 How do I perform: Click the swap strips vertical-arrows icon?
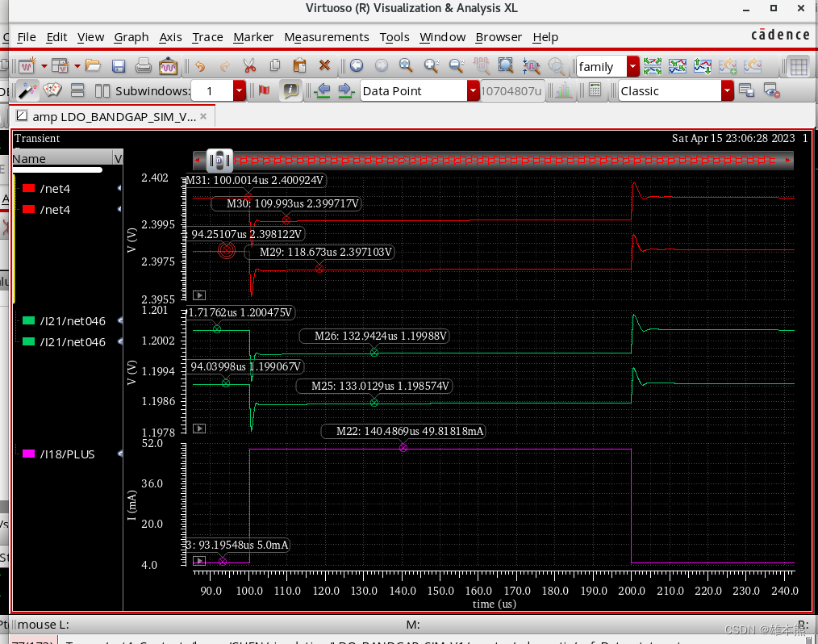coord(702,65)
